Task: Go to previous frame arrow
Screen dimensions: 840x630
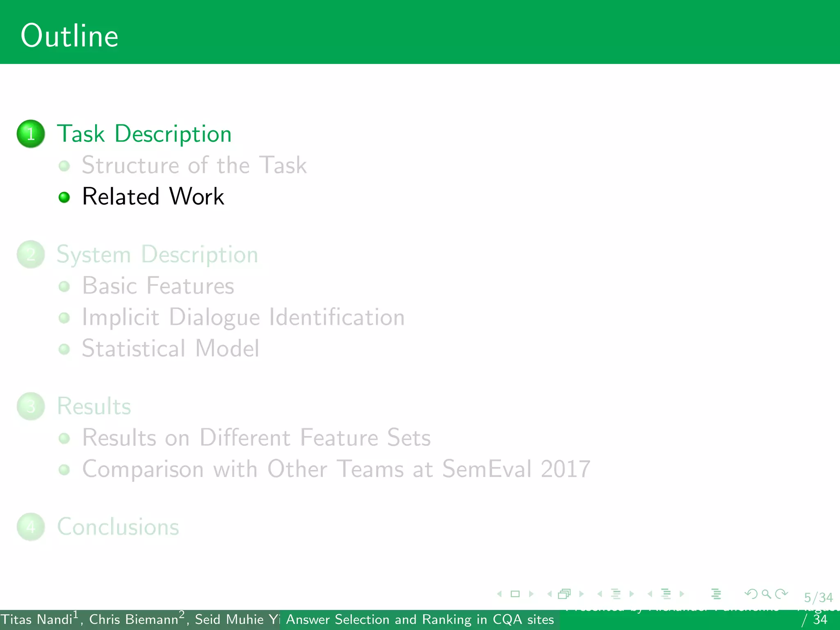Action: [550, 594]
